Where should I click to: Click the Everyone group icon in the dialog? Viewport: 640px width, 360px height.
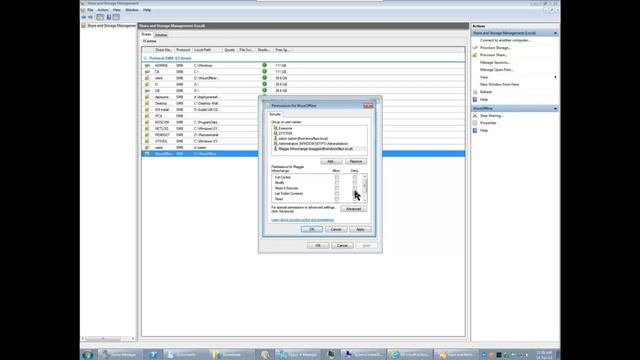click(x=276, y=128)
